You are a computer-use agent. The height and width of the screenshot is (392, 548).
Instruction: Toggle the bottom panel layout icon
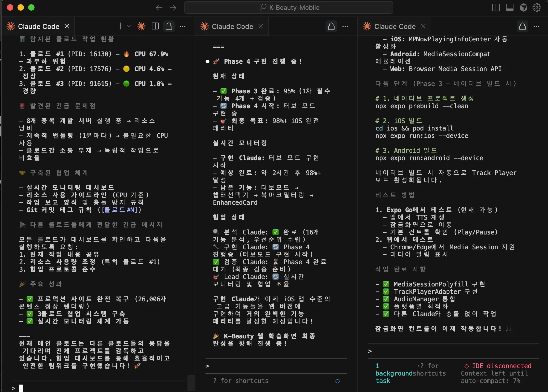[x=510, y=7]
